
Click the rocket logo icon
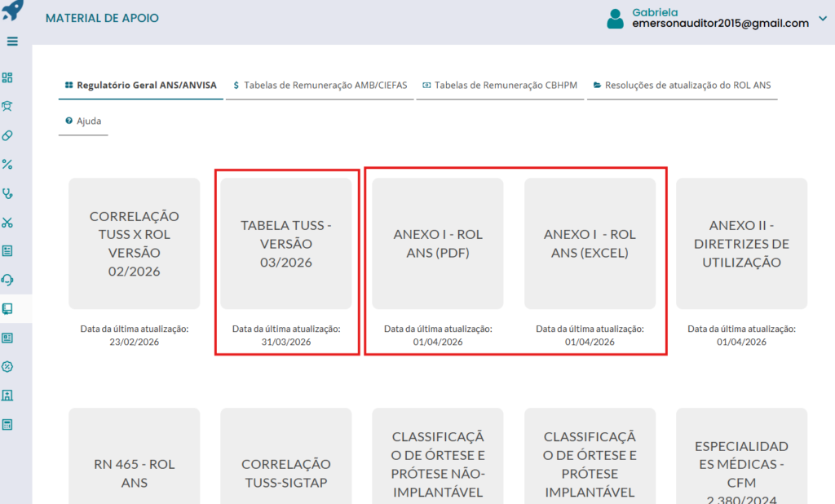[13, 10]
